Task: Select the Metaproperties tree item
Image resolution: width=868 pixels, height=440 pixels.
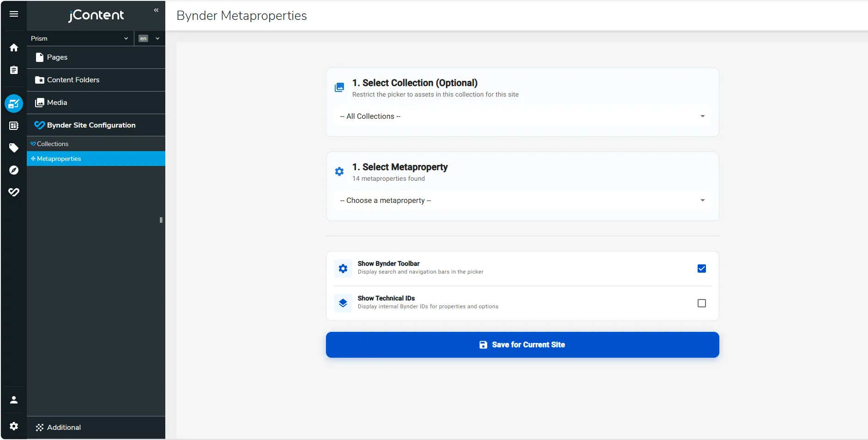Action: (x=96, y=159)
